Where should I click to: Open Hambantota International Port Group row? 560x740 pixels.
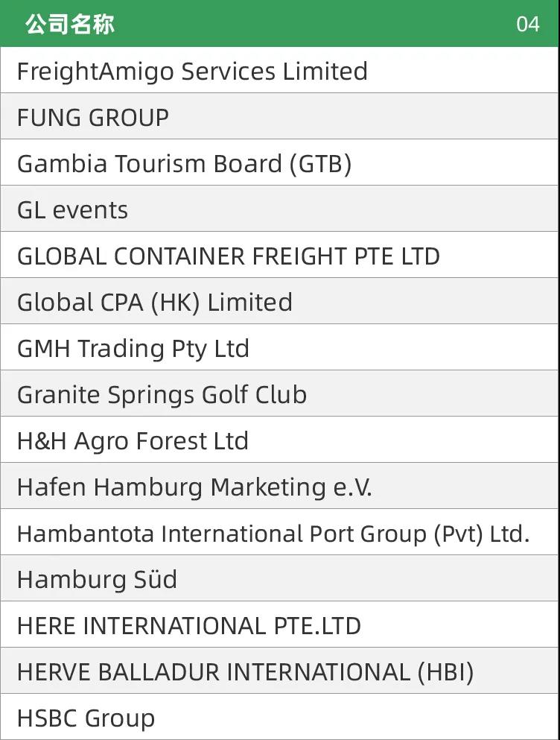(x=280, y=532)
